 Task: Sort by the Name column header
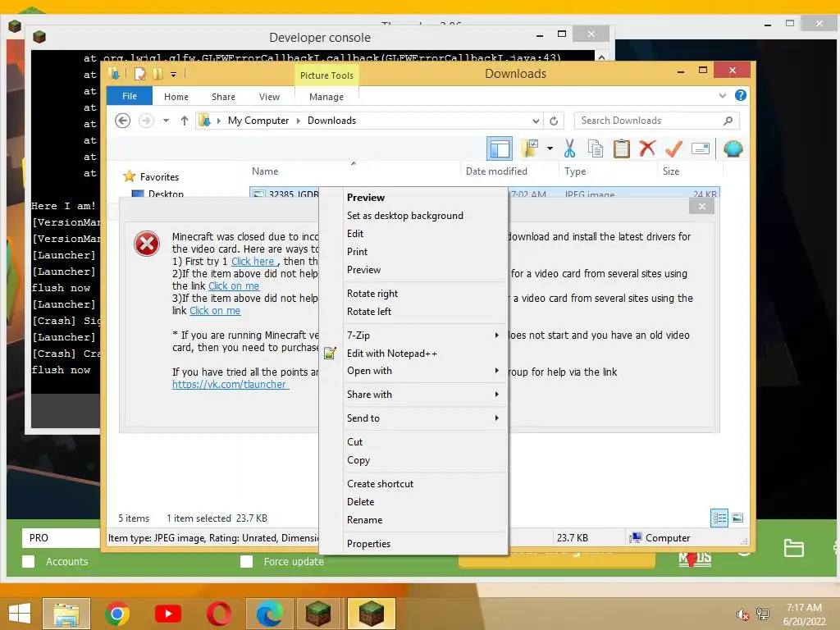265,171
